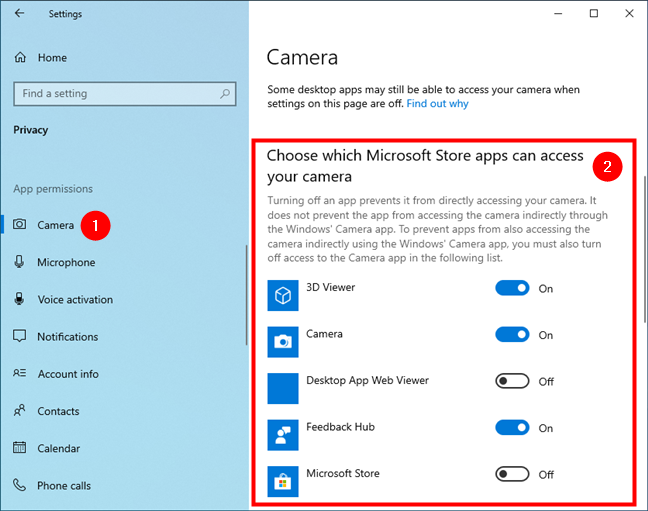Turn off camera access for 3D Viewer
Viewport: 648px width, 511px height.
pos(512,288)
